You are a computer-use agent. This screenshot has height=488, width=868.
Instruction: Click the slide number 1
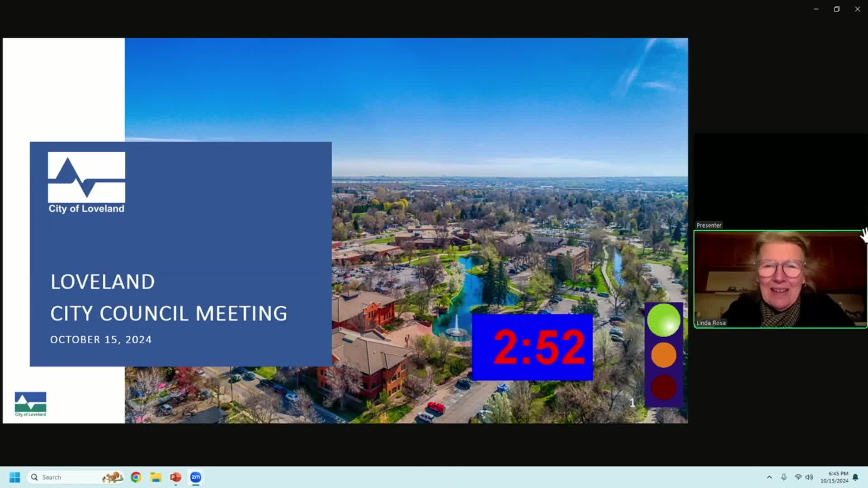(632, 403)
